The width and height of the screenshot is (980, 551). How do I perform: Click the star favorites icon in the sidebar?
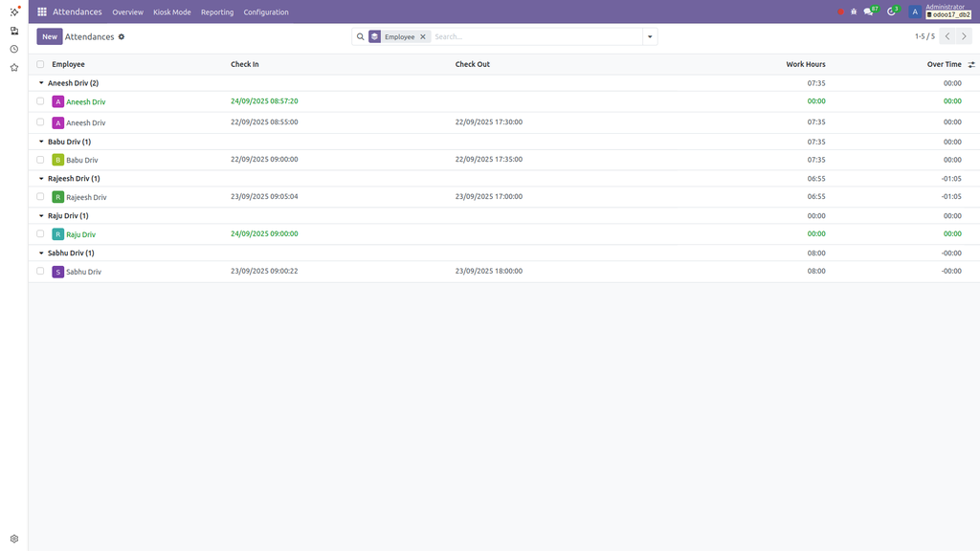click(12, 67)
